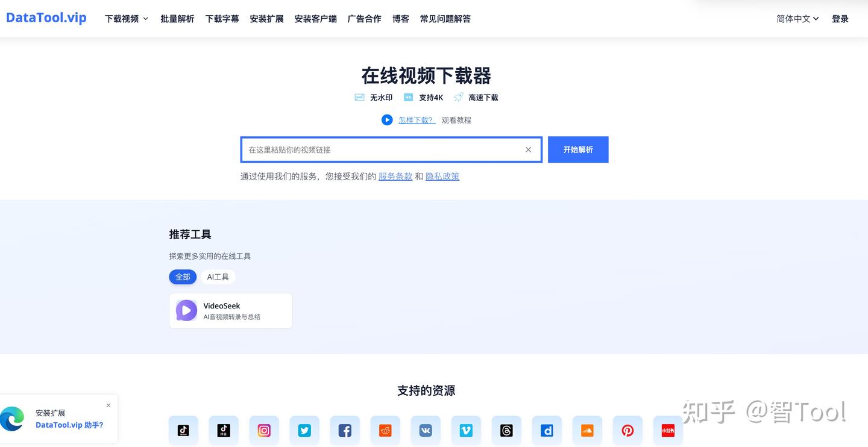868x447 pixels.
Task: Open the 隐私政策 link
Action: click(442, 177)
